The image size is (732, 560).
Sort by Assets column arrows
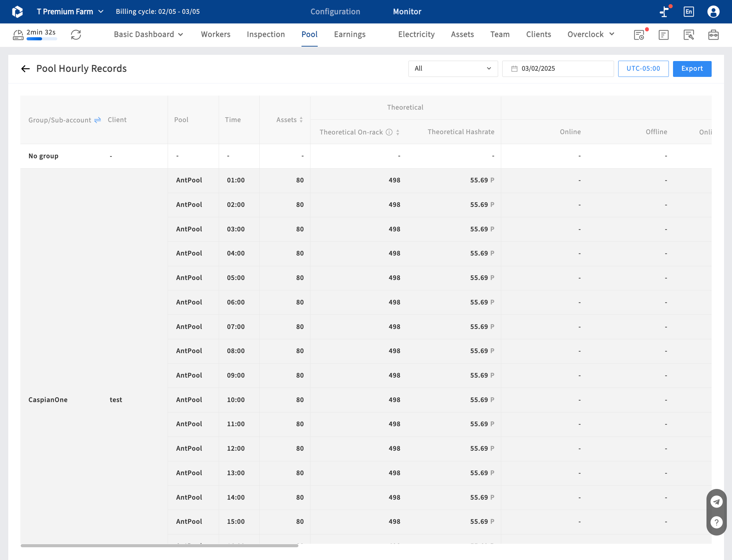pos(301,120)
